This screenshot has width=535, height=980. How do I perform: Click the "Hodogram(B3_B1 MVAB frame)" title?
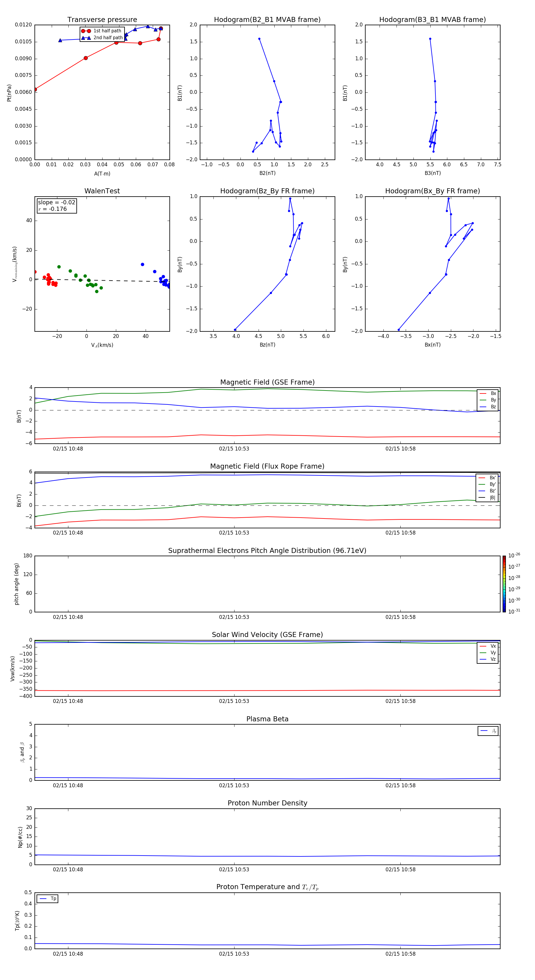pos(432,20)
